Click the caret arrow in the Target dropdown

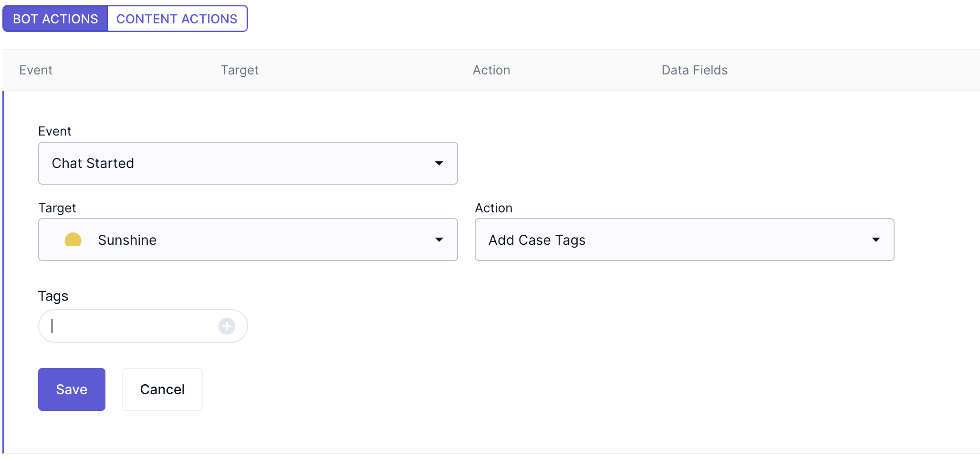point(439,240)
